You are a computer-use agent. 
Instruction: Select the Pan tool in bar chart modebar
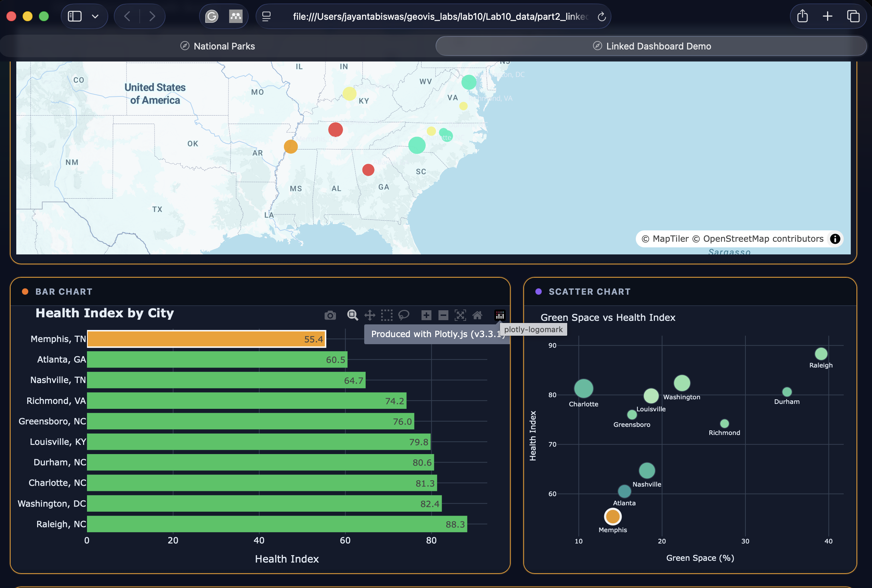(x=370, y=315)
